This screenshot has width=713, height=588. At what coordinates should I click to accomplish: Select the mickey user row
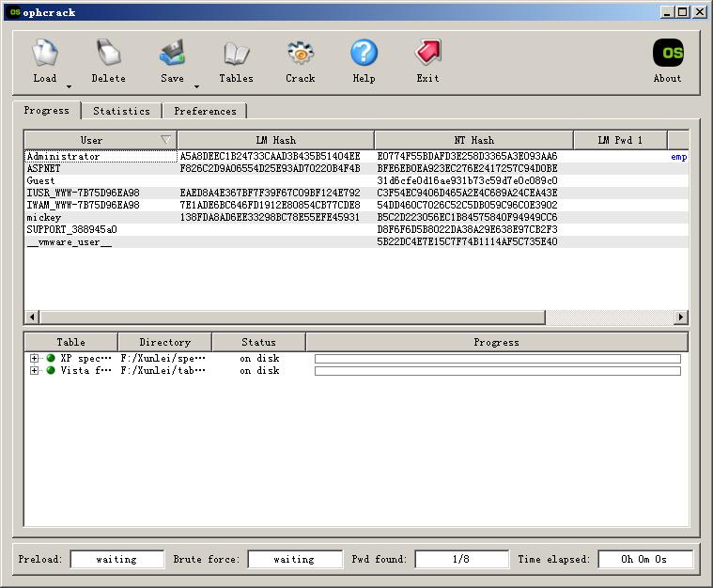tap(356, 217)
